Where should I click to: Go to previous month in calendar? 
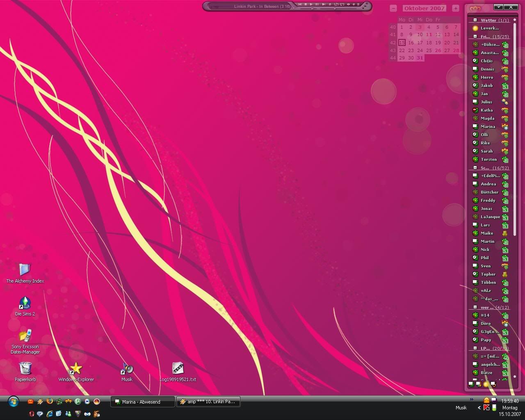[x=393, y=8]
